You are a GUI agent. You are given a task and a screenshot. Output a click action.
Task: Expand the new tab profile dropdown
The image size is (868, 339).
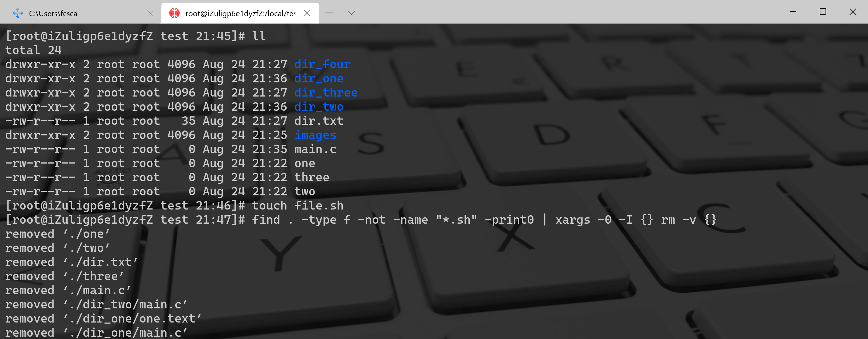(351, 13)
